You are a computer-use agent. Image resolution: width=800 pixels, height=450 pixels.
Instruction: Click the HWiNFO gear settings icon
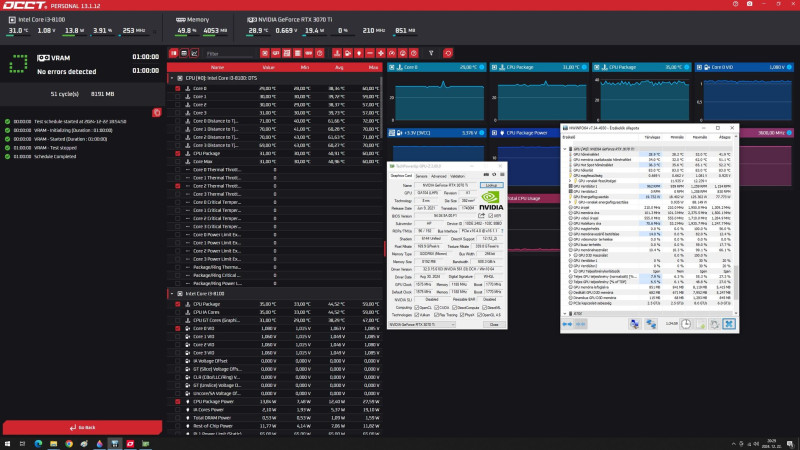point(715,324)
